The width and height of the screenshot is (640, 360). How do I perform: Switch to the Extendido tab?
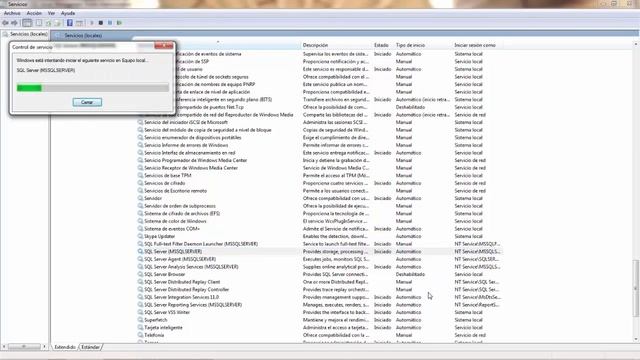[65, 347]
